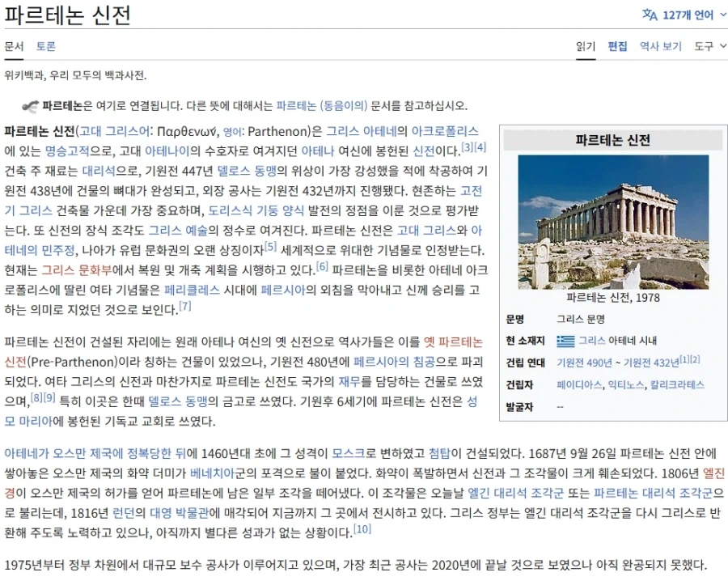Follow the 대리석 link

[x=99, y=171]
